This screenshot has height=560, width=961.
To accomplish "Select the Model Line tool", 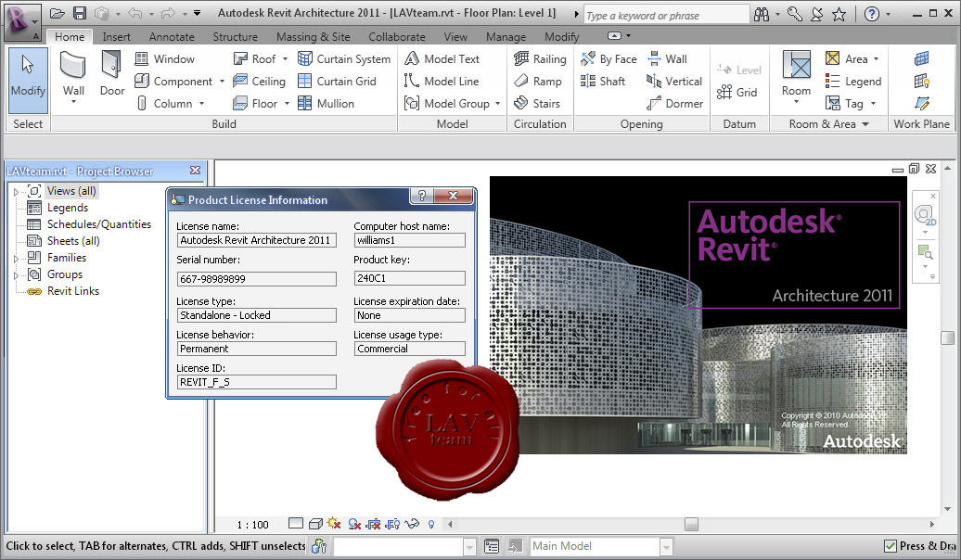I will click(x=442, y=81).
